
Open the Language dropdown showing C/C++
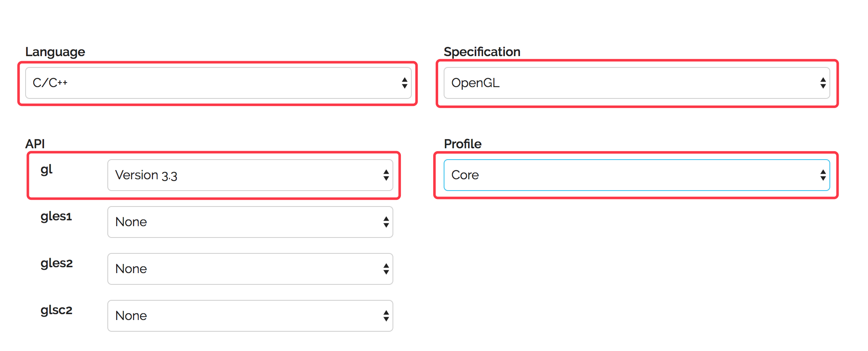click(x=218, y=83)
